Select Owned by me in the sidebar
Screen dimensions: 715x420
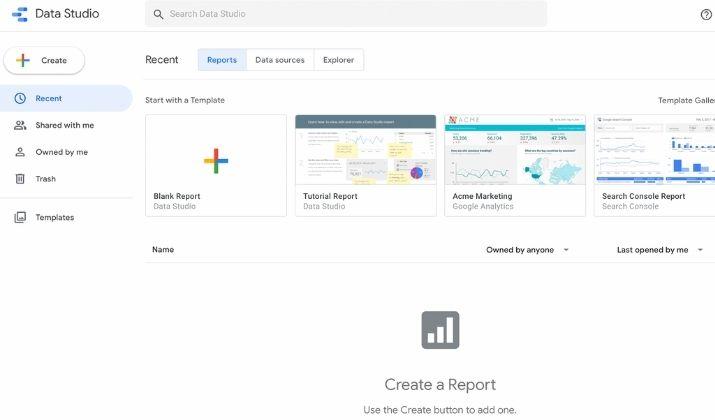click(x=66, y=152)
